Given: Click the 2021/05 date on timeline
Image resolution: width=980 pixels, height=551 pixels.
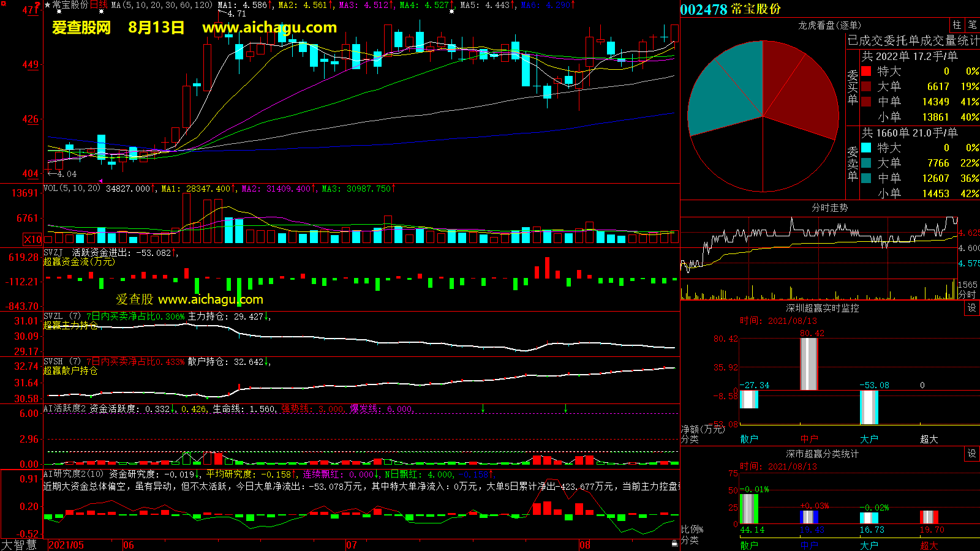Looking at the screenshot, I should pyautogui.click(x=66, y=545).
